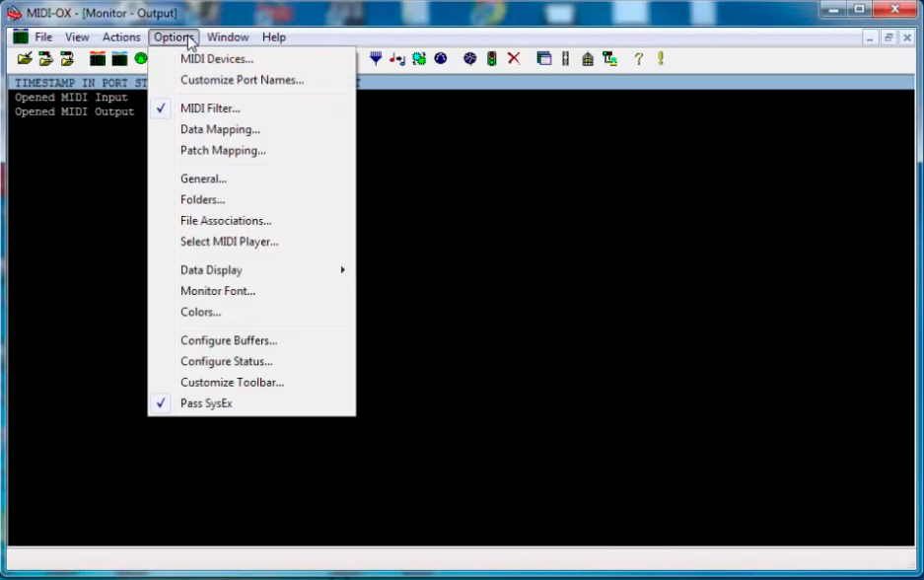This screenshot has width=924, height=580.
Task: Minimize the inner Monitor child window
Action: (x=870, y=37)
